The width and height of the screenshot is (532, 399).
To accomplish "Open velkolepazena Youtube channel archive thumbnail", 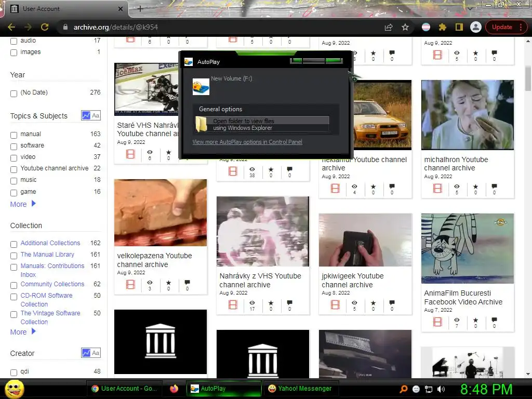I will tap(161, 212).
